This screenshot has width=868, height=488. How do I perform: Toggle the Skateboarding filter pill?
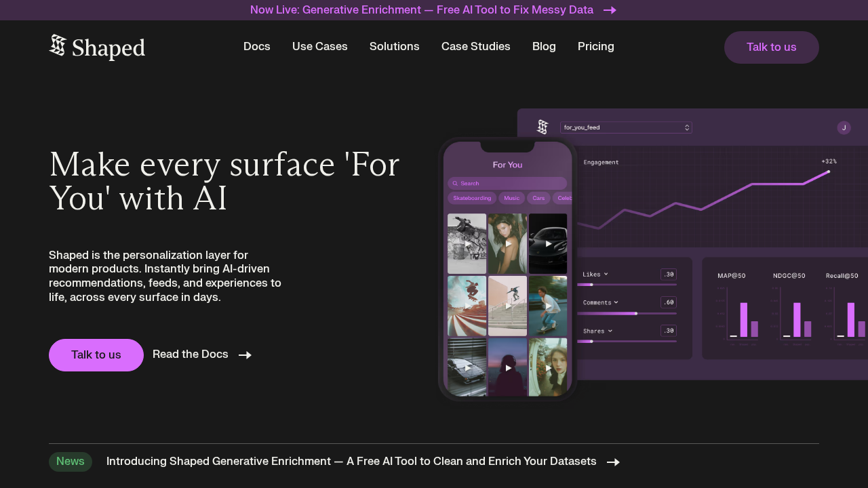[x=472, y=198]
